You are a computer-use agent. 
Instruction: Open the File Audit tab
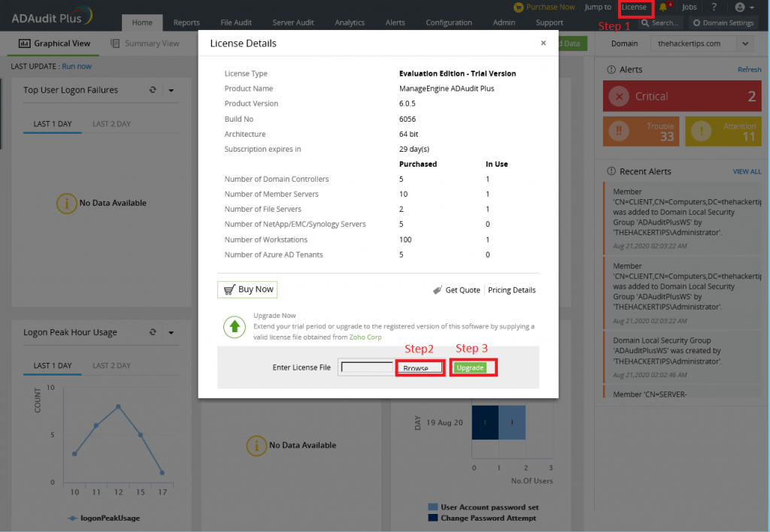tap(236, 23)
